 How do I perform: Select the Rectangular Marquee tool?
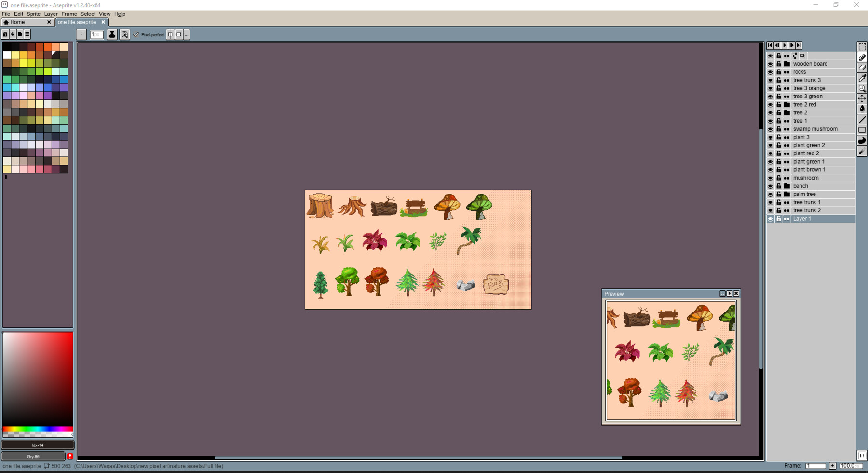(x=863, y=46)
